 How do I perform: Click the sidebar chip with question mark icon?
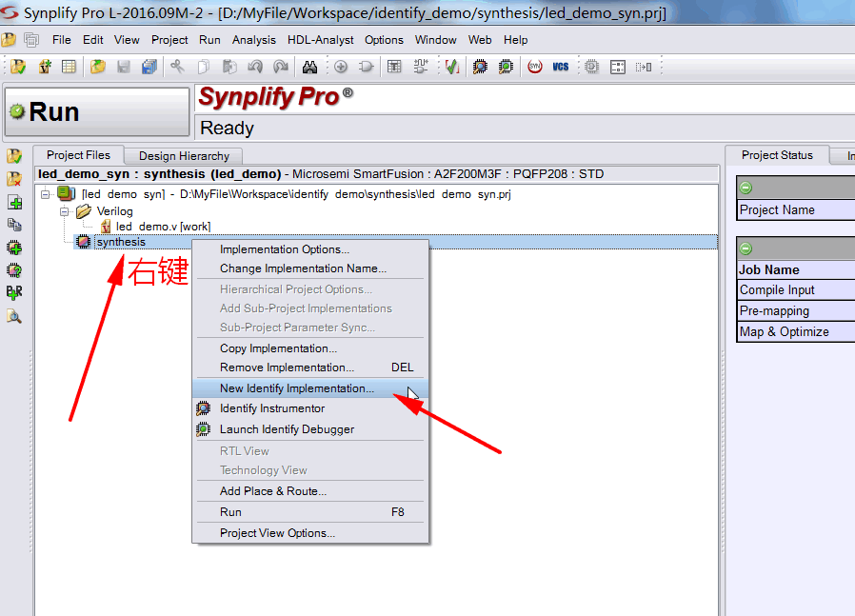pos(14,270)
